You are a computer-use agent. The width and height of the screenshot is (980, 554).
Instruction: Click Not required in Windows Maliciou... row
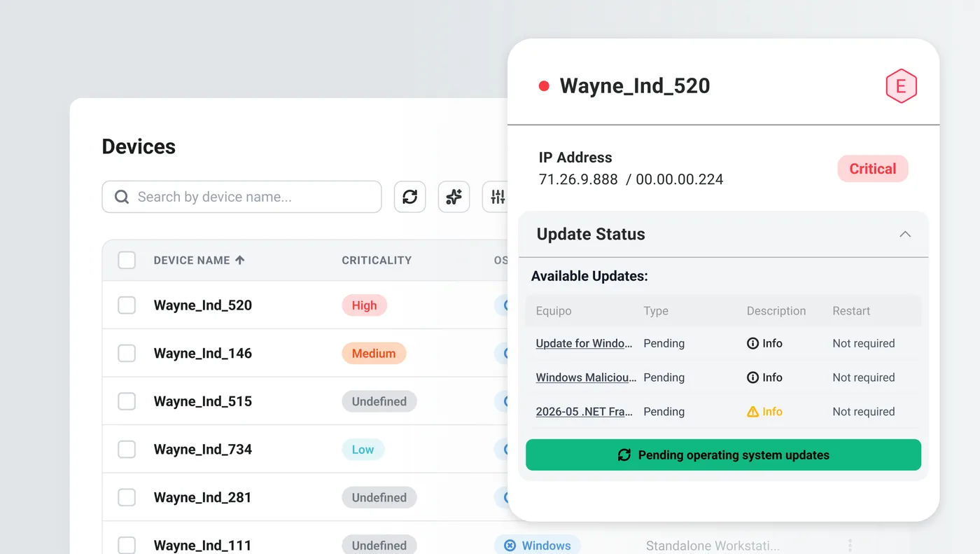(x=864, y=378)
